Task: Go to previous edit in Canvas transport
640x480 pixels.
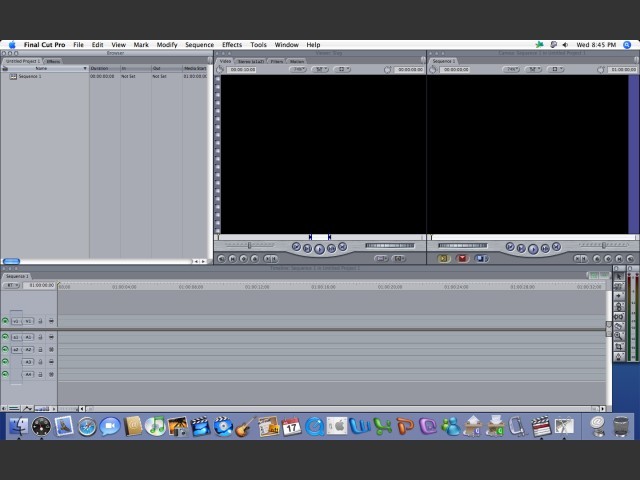Action: tap(510, 247)
